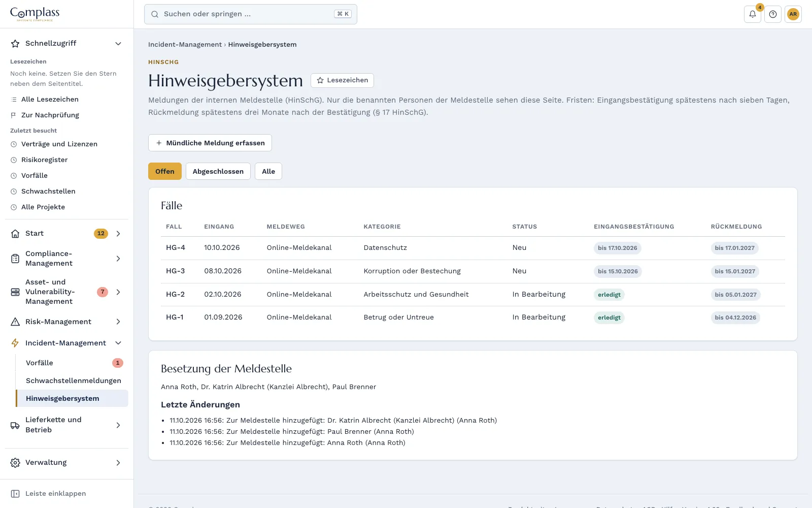This screenshot has width=812, height=508.
Task: Expand the Lieferkette und Betrieb chevron
Action: [x=118, y=425]
